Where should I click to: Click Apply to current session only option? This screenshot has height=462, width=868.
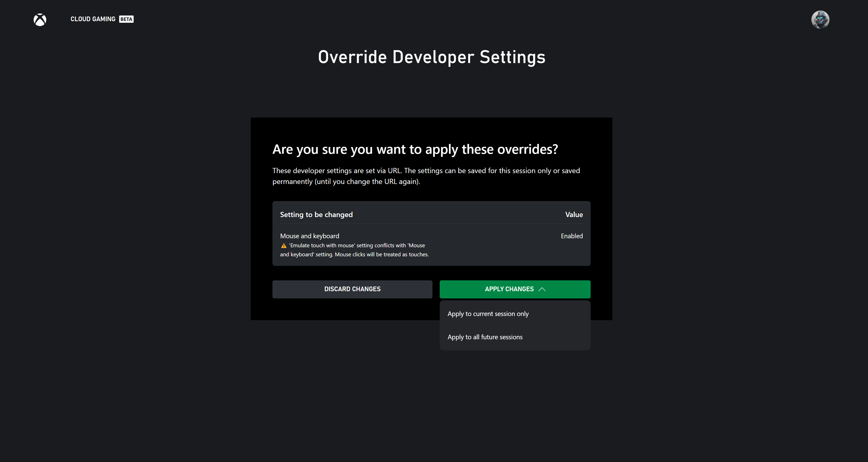(488, 313)
